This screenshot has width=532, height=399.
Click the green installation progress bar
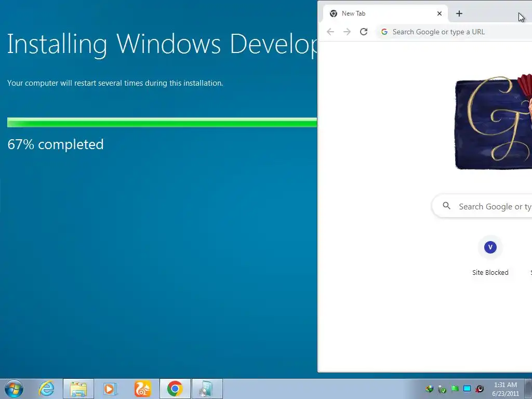[x=162, y=123]
